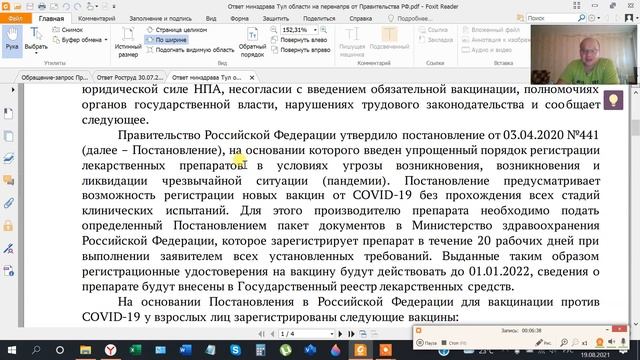Toggle Подогнать видимую область view
The width and height of the screenshot is (640, 360).
[x=190, y=50]
